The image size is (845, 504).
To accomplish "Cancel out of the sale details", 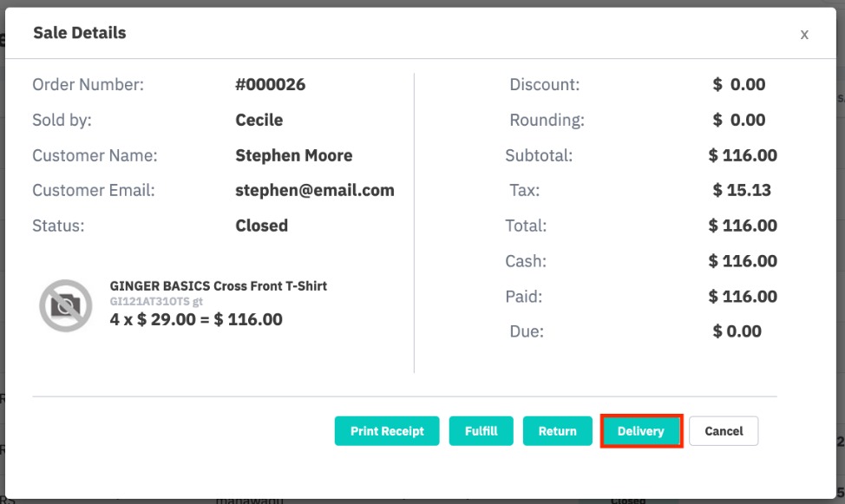I will point(724,431).
